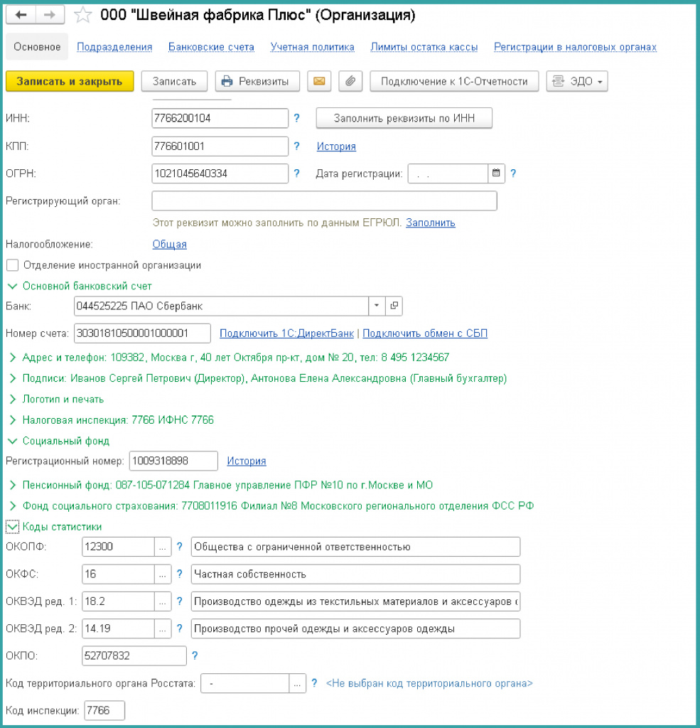Show help for Дата регистрации
700x728 pixels.
pos(513,173)
